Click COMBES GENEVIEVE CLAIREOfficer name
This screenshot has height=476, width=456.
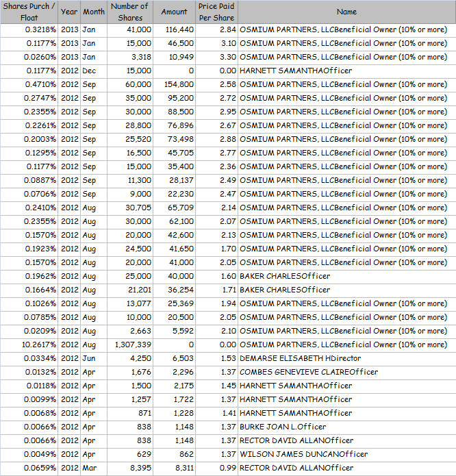coord(309,372)
